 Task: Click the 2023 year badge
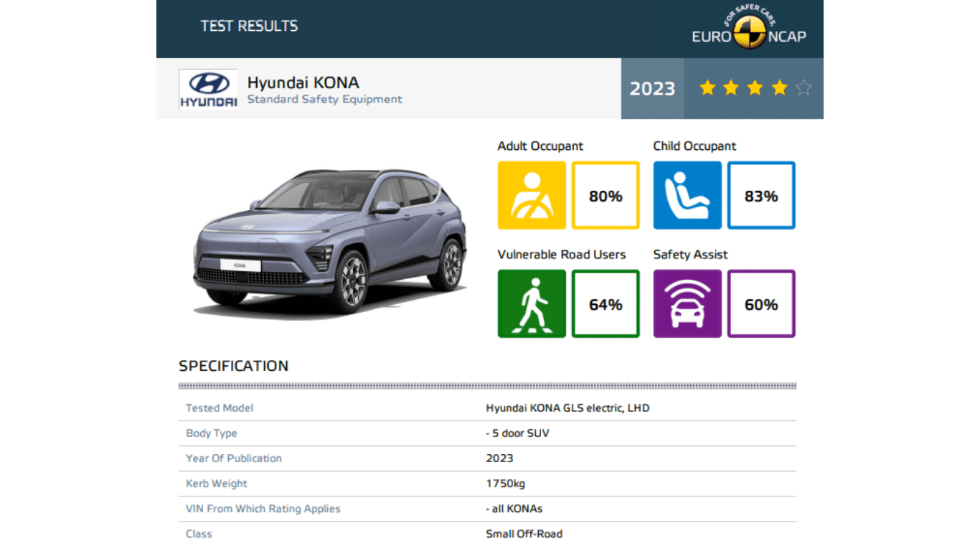[652, 88]
